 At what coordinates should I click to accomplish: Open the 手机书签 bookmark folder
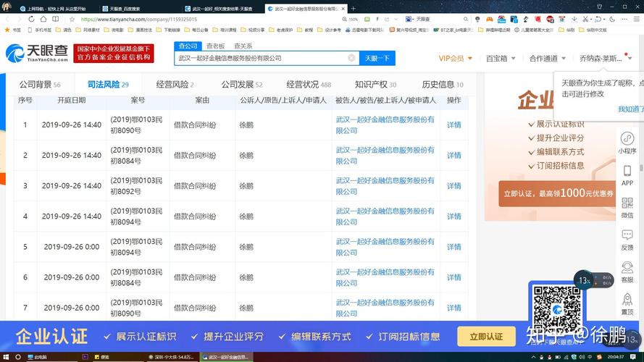[39, 30]
